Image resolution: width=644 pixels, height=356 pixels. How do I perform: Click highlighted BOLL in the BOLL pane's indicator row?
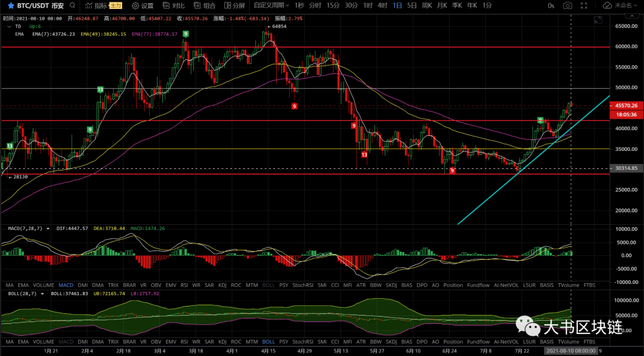268,342
